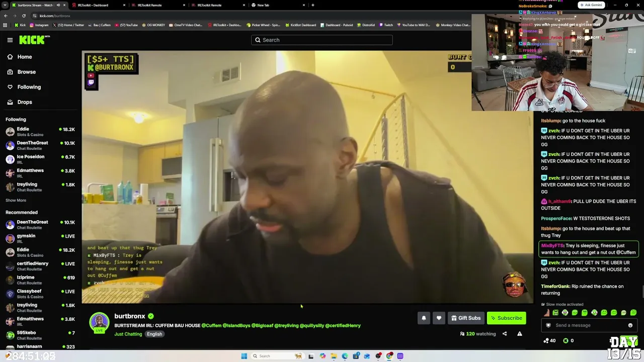
Task: Expand Following list with Show More
Action: point(16,200)
